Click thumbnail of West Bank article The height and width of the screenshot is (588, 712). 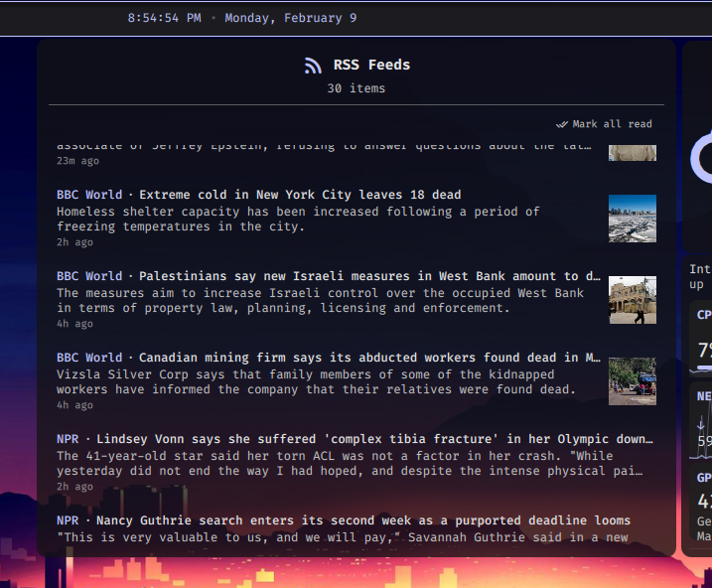633,300
